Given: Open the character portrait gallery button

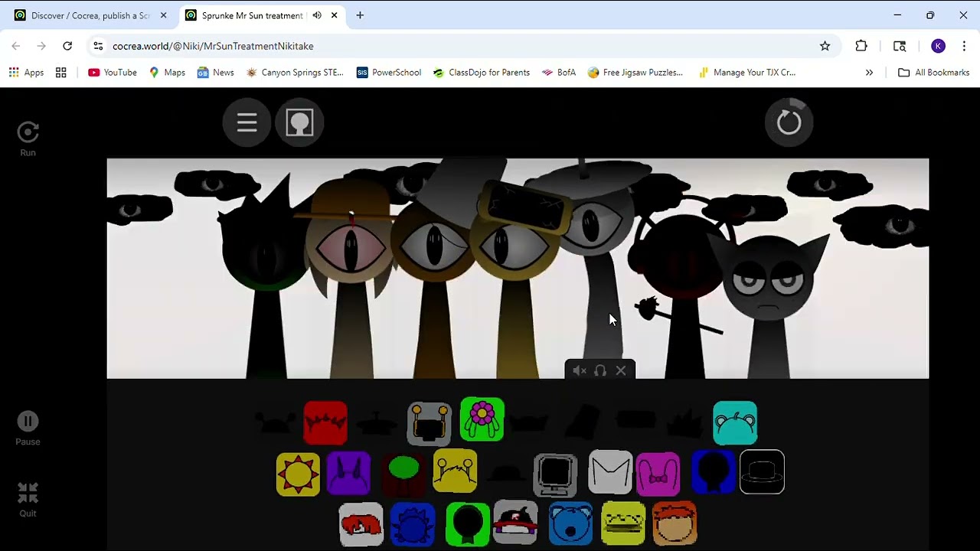Looking at the screenshot, I should [299, 122].
